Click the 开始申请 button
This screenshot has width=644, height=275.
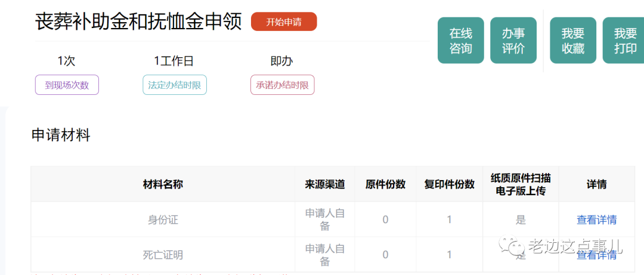[284, 22]
